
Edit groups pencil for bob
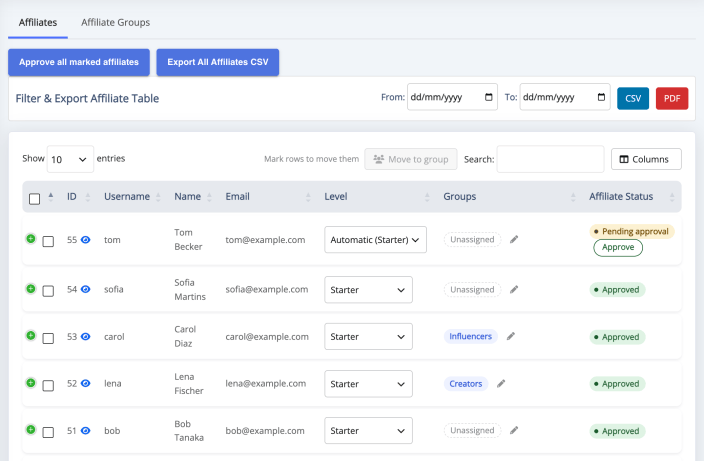coord(514,430)
